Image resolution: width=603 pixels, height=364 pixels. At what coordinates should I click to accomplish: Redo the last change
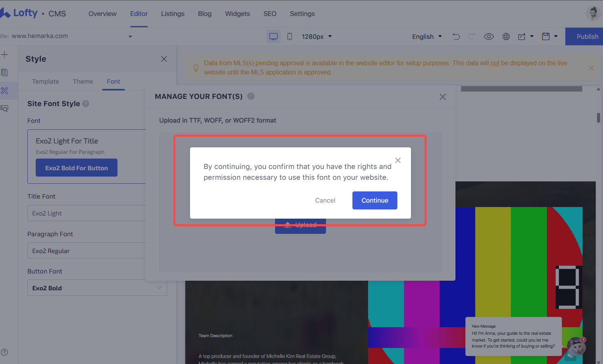pyautogui.click(x=472, y=36)
